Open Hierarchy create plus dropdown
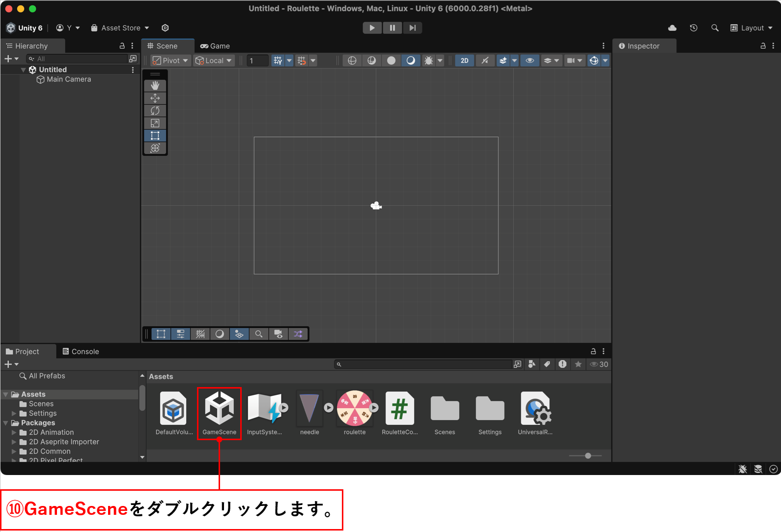The width and height of the screenshot is (781, 532). coord(11,58)
